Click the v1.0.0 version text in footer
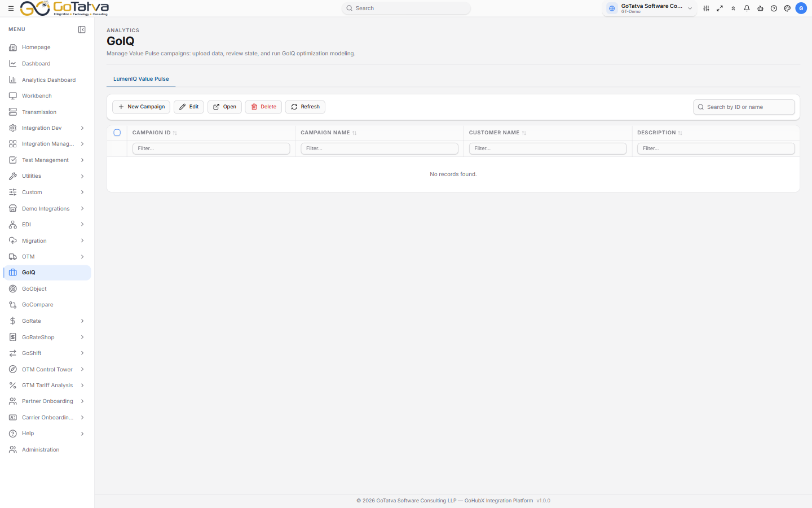Image resolution: width=812 pixels, height=508 pixels. (544, 501)
